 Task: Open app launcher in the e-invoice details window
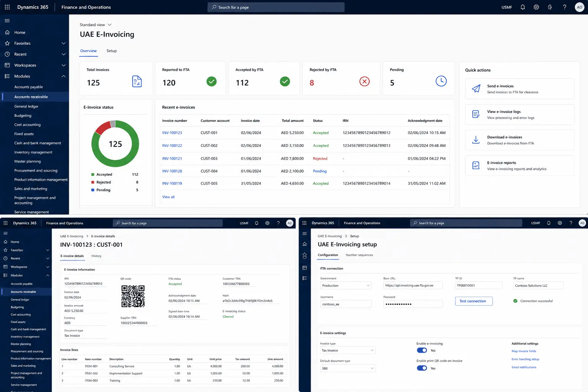pyautogui.click(x=5, y=223)
